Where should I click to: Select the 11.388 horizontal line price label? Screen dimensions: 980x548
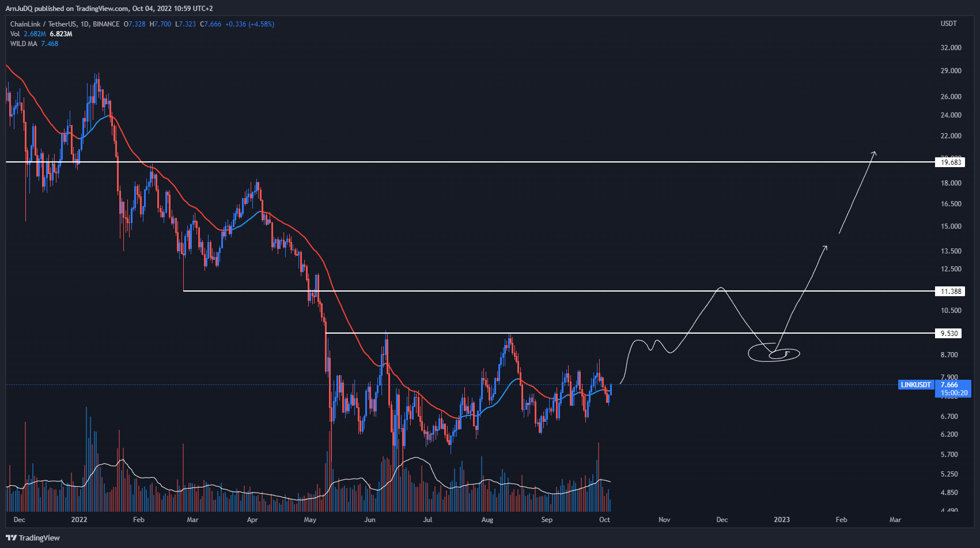tap(951, 292)
